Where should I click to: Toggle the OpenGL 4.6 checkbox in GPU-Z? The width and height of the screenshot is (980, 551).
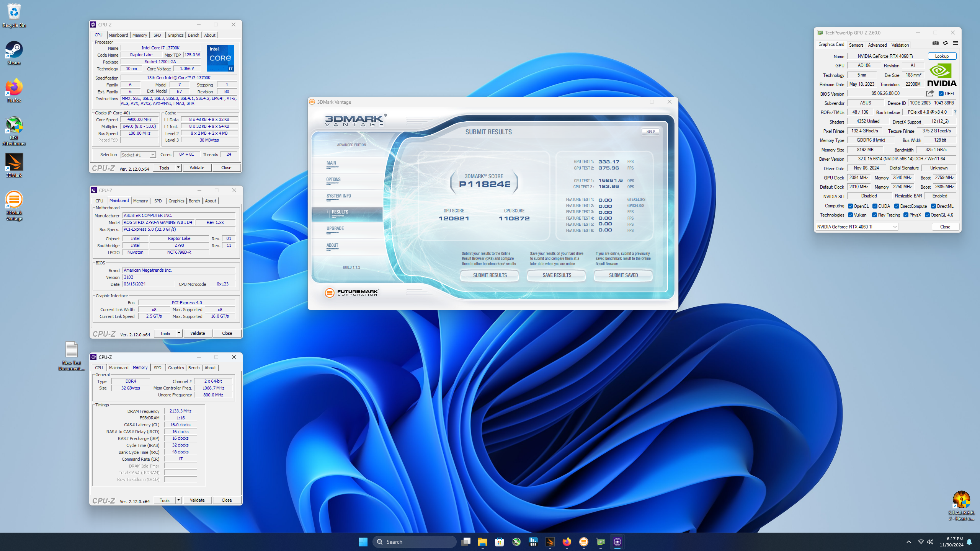927,215
